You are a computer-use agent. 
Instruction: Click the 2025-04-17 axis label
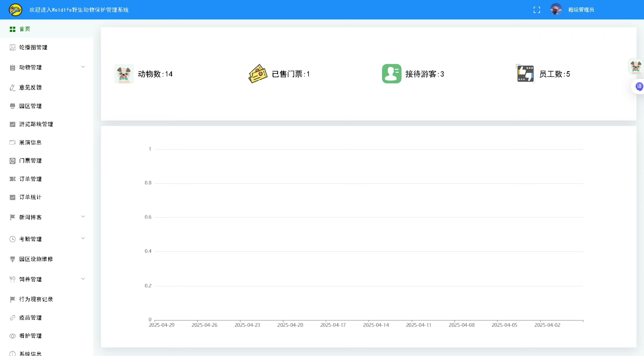click(x=333, y=325)
